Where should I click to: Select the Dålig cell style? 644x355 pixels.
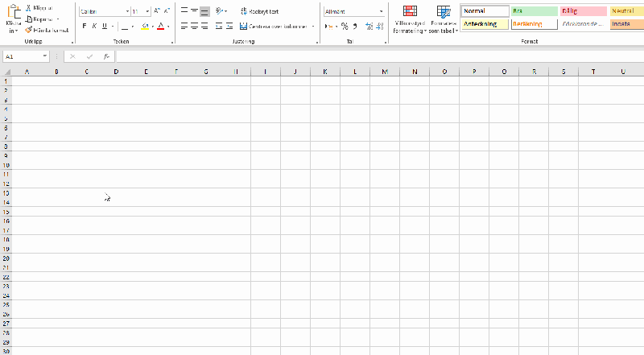583,11
